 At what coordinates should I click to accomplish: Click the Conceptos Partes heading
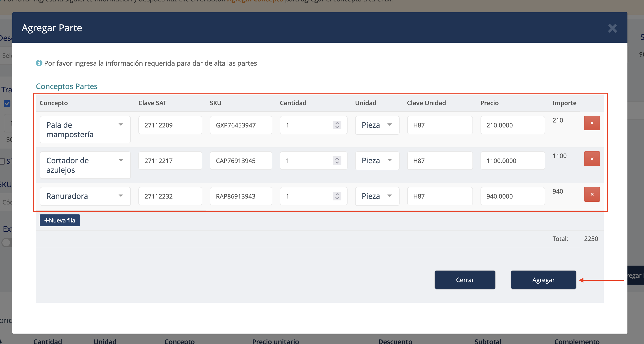(x=66, y=86)
